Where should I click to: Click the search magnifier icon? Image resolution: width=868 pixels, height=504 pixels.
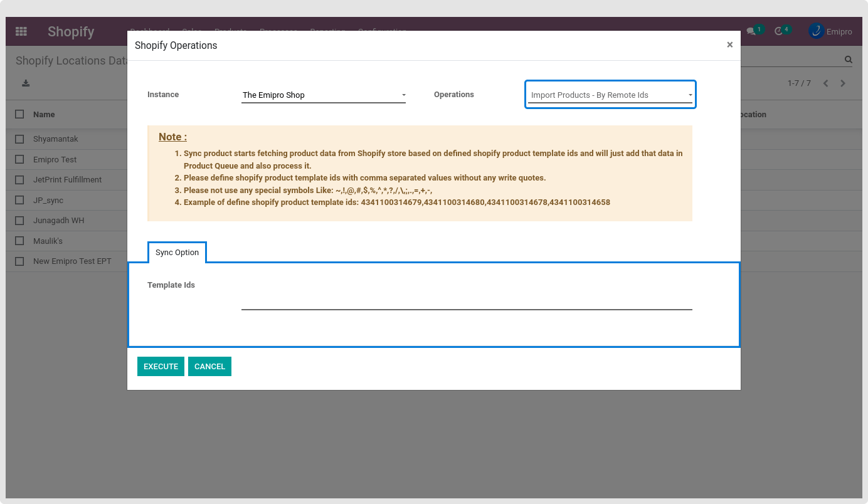coord(849,60)
